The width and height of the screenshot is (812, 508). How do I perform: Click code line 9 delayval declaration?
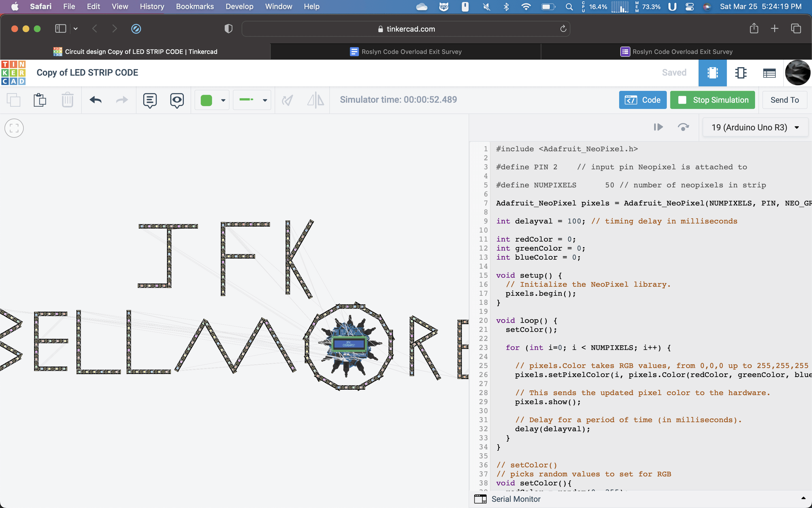click(616, 221)
